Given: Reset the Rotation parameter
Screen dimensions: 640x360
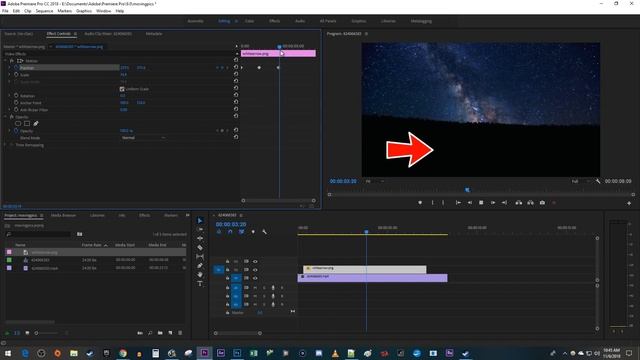Looking at the screenshot, I should tap(236, 96).
